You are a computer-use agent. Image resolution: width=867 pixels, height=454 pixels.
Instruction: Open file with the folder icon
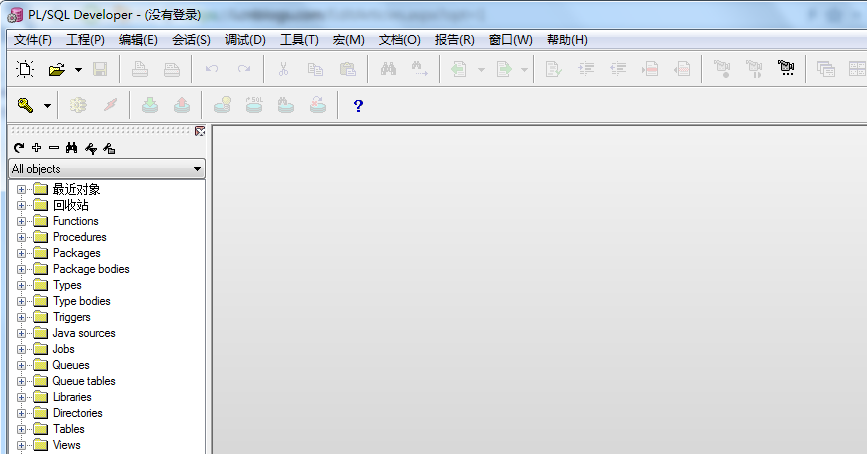pos(56,69)
